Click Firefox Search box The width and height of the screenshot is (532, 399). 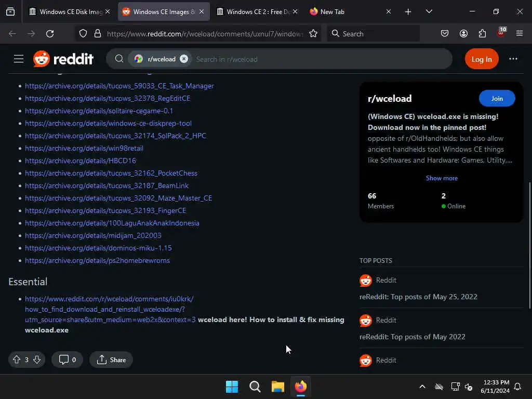pyautogui.click(x=373, y=34)
